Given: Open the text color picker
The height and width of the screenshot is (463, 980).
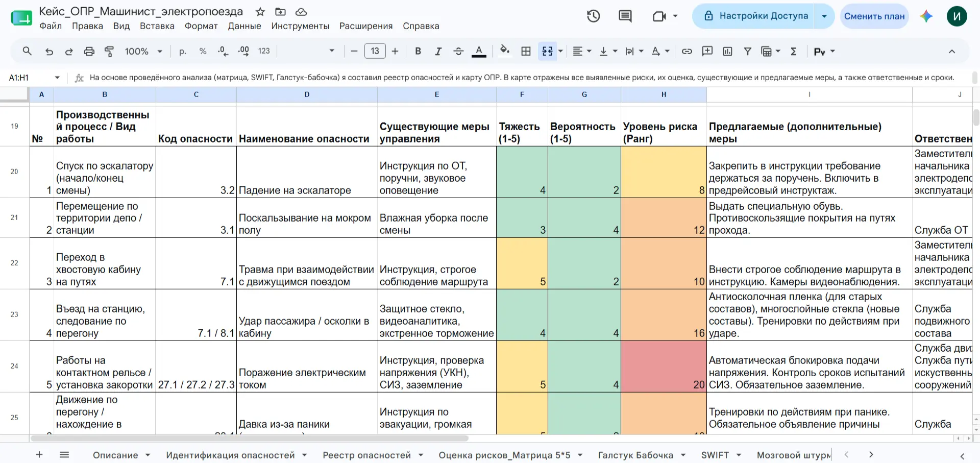Looking at the screenshot, I should coord(479,51).
